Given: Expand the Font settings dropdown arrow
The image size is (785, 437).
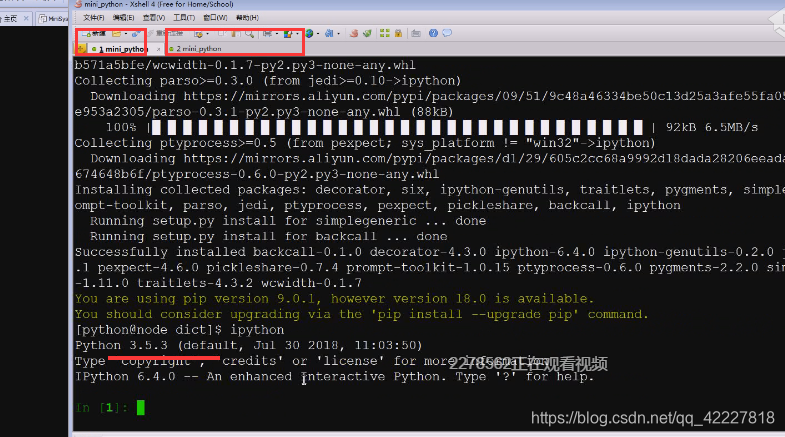Looking at the screenshot, I should (339, 34).
